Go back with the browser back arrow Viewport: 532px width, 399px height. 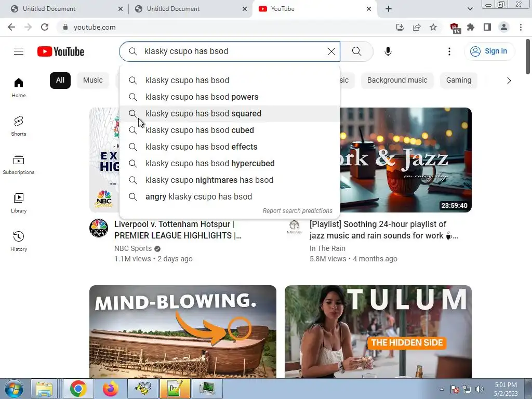pos(11,27)
